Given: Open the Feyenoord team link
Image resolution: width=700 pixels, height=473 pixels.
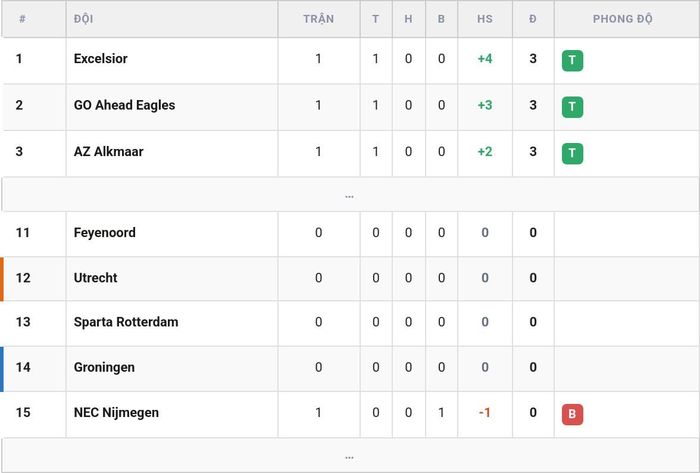Looking at the screenshot, I should [x=104, y=233].
